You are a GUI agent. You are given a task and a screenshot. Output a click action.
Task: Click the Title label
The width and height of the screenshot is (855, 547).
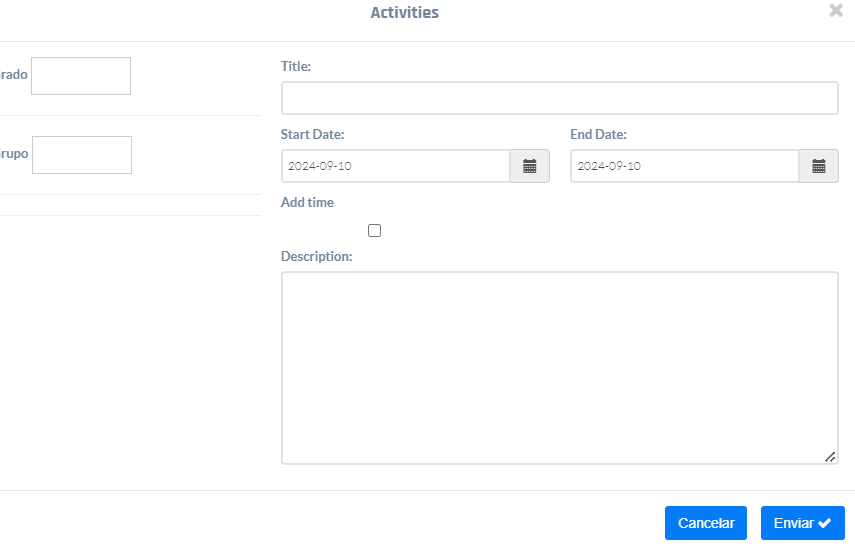pos(296,66)
